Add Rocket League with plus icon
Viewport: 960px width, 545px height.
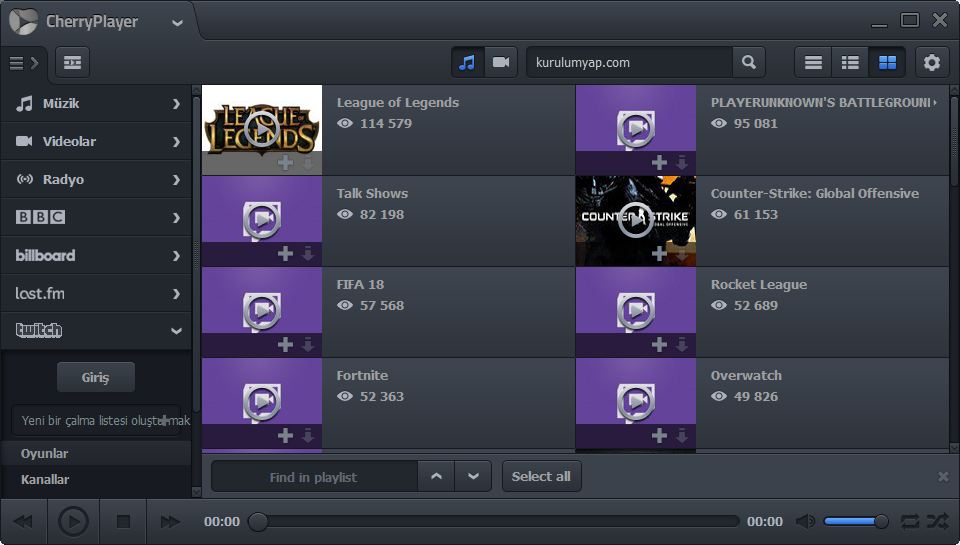click(x=659, y=345)
